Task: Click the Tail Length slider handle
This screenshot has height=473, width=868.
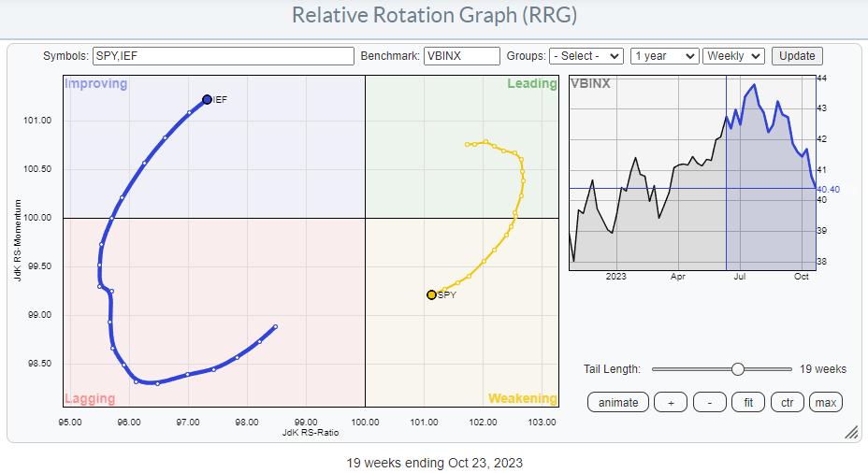Action: (x=737, y=369)
